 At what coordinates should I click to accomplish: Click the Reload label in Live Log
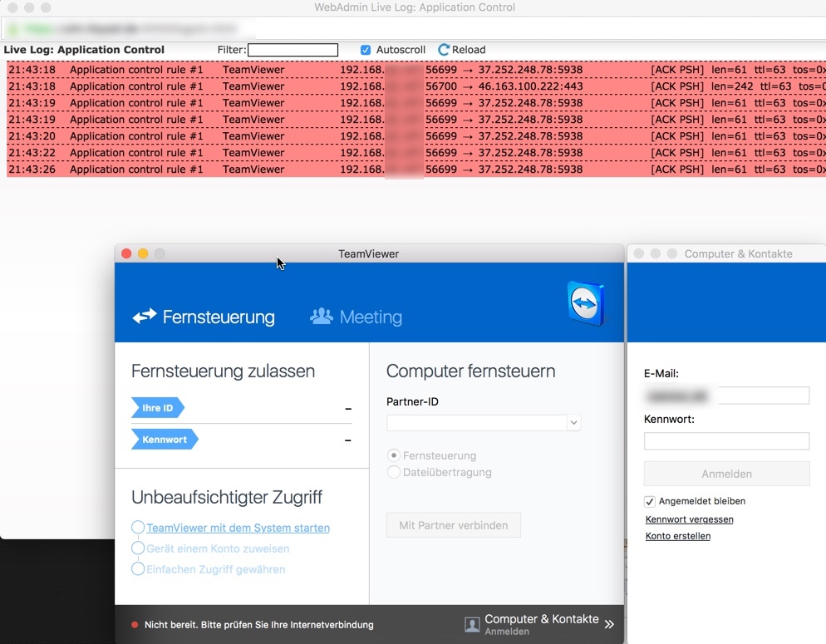coord(469,50)
